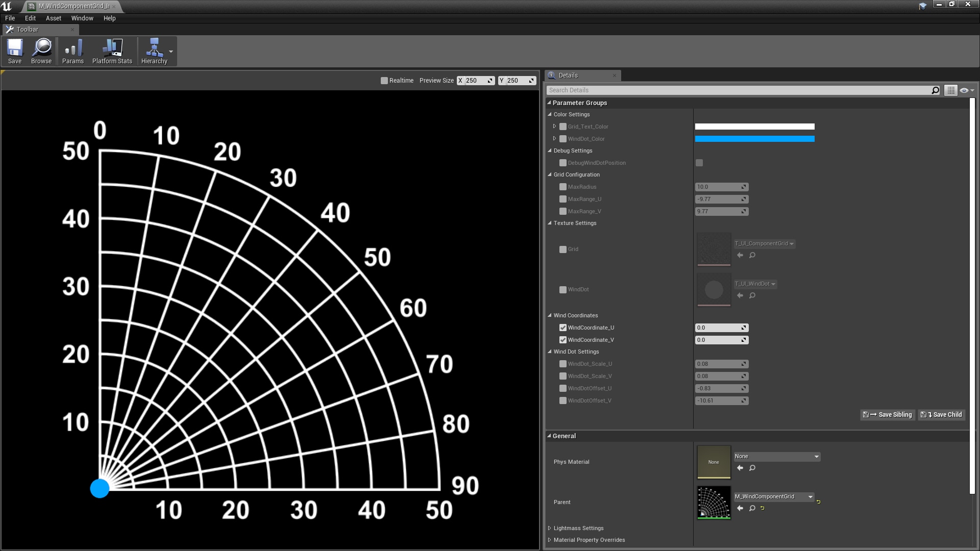Image resolution: width=980 pixels, height=551 pixels.
Task: Click the blue WindDot_Color swatch
Action: pyautogui.click(x=754, y=138)
